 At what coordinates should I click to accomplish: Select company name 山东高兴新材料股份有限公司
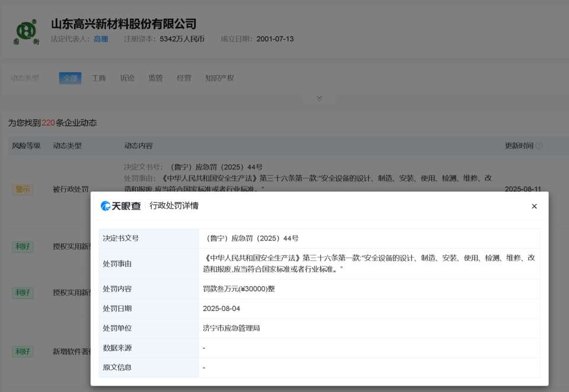(x=124, y=24)
